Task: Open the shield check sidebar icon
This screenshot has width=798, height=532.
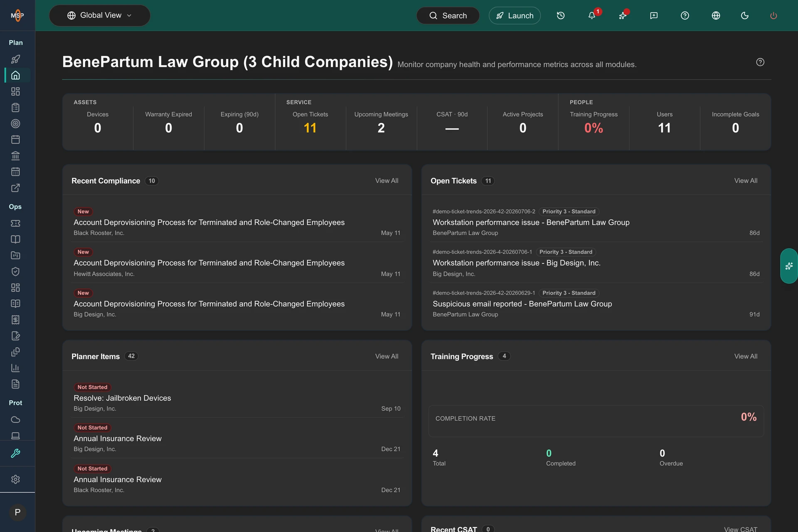Action: point(15,271)
